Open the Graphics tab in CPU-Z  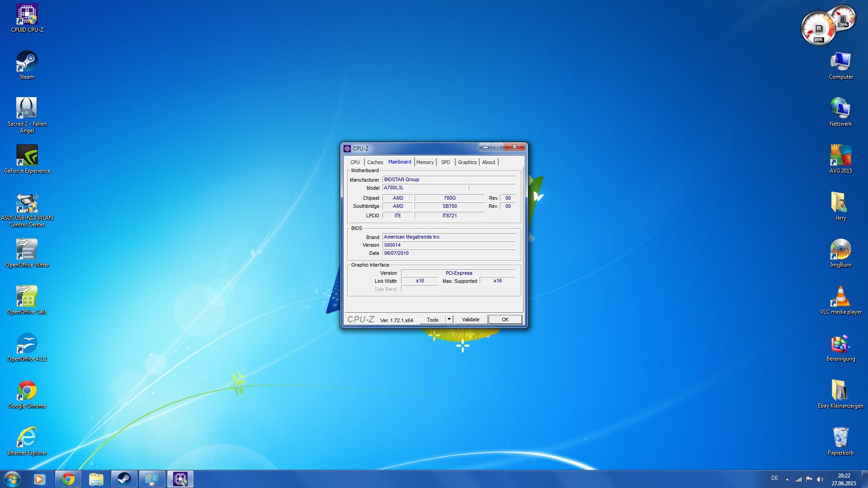467,162
